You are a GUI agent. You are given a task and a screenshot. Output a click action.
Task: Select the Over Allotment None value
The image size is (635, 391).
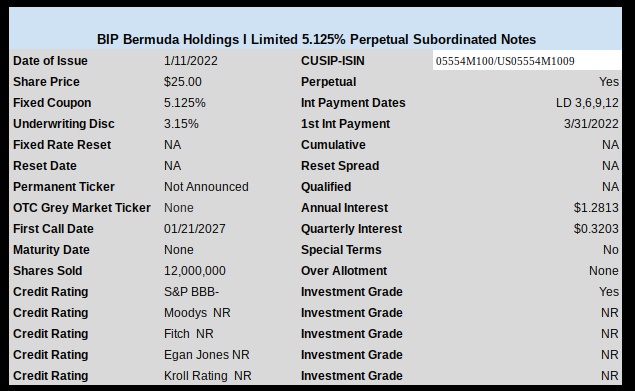point(603,271)
